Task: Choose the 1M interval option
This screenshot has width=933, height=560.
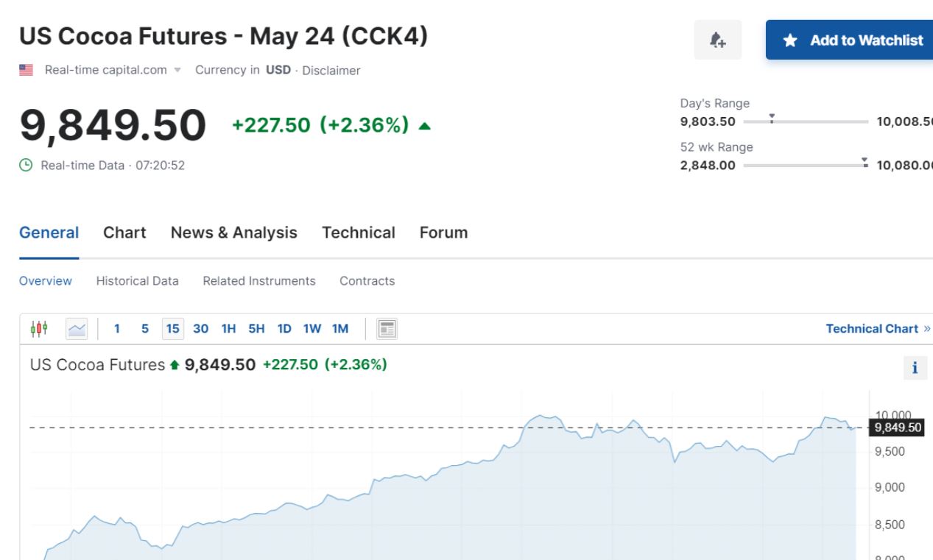Action: pos(340,329)
